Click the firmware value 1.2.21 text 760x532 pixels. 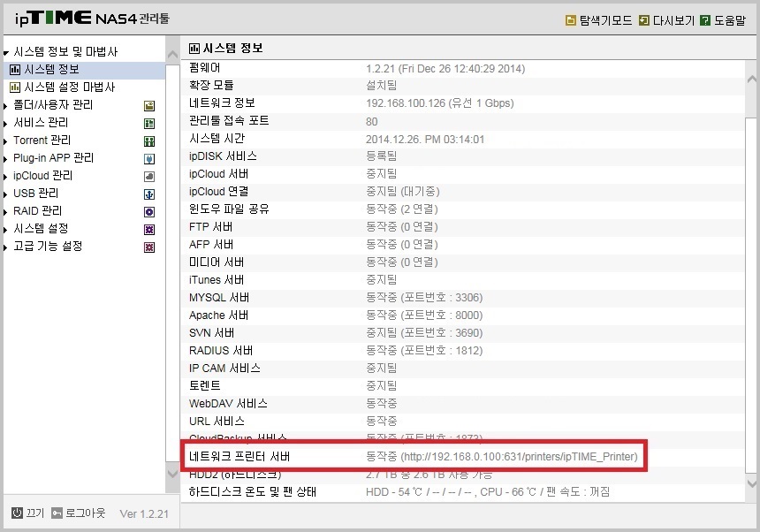380,68
